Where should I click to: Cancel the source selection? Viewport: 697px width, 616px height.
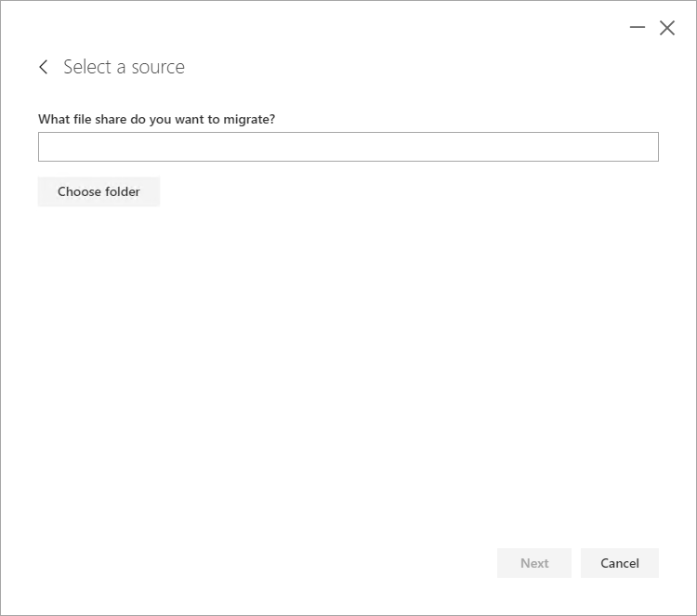pyautogui.click(x=620, y=563)
